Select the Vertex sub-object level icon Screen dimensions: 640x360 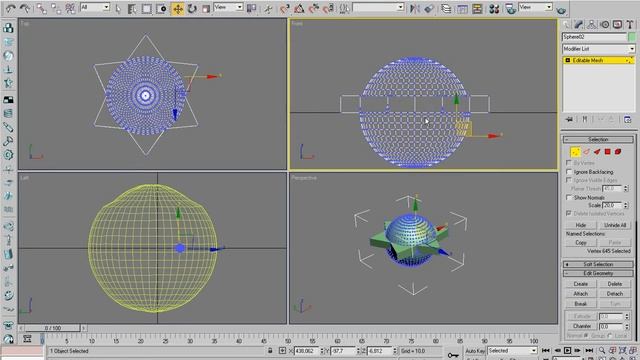[x=575, y=152]
